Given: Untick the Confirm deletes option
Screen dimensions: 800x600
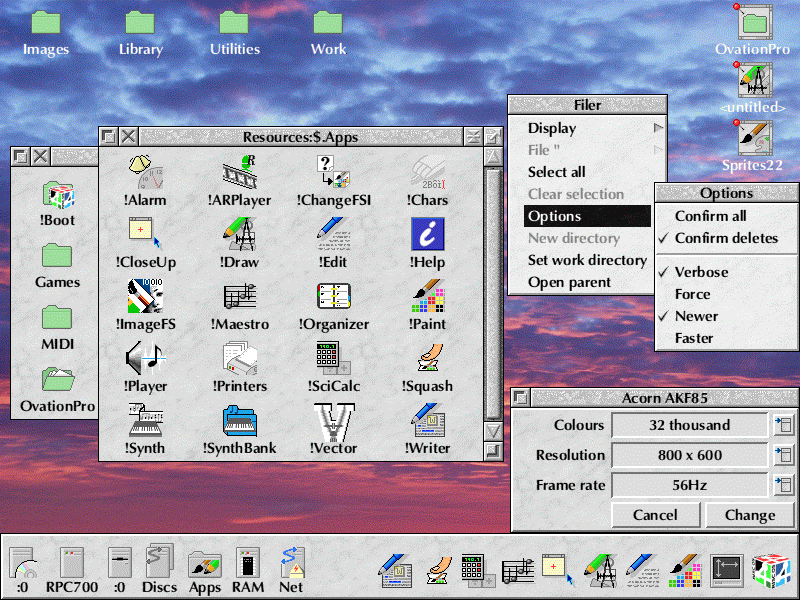Looking at the screenshot, I should [x=727, y=238].
